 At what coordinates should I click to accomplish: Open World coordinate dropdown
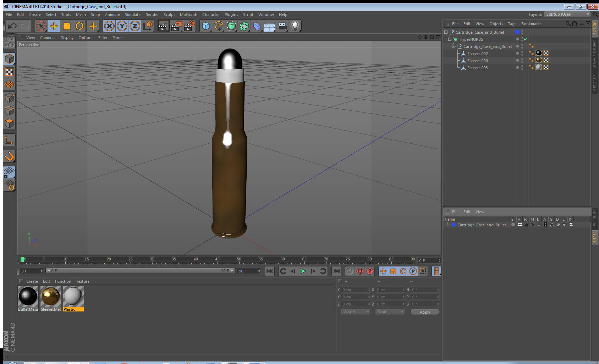[356, 312]
